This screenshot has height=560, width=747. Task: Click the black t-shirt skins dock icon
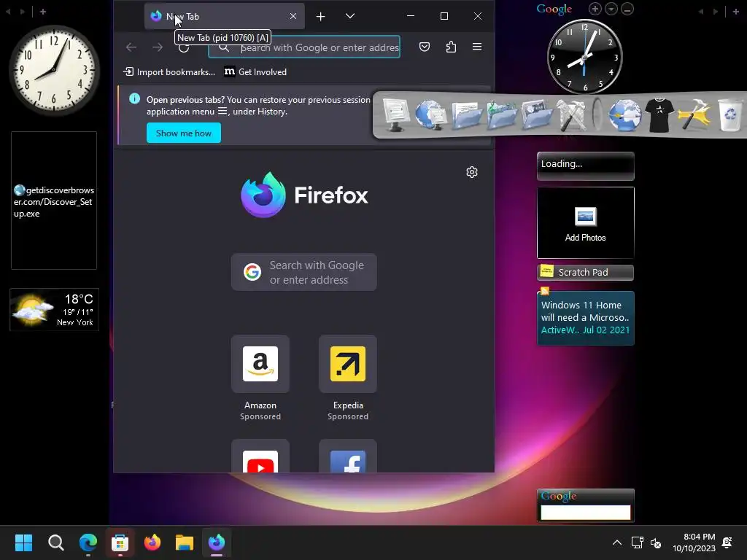pos(659,114)
